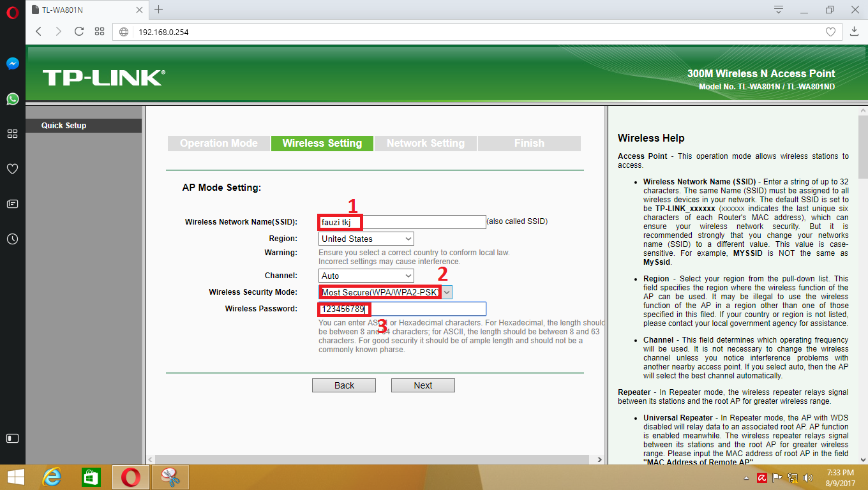This screenshot has height=490, width=868.
Task: Launch Internet Explorer from taskbar
Action: pos(52,477)
